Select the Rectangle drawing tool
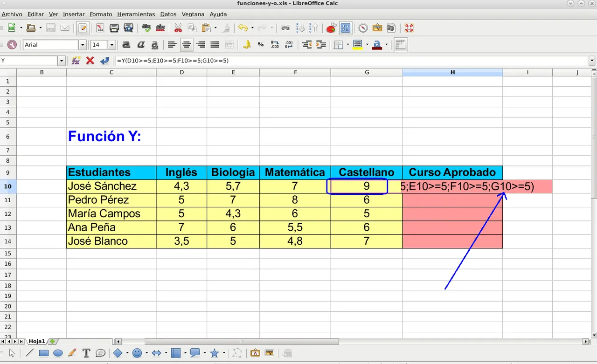 click(44, 353)
